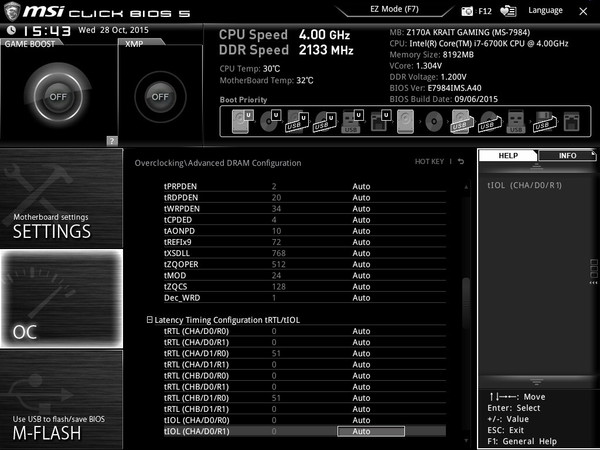Open Auto field for Dec_WRD
This screenshot has height=450, width=600.
[361, 298]
